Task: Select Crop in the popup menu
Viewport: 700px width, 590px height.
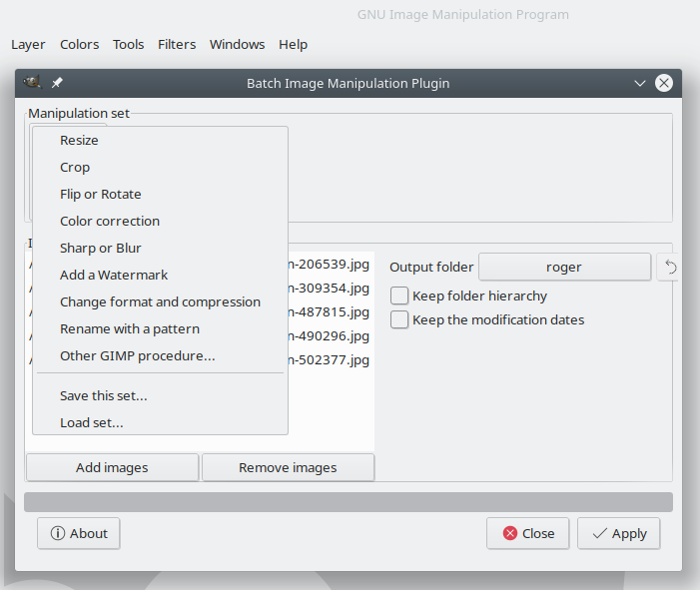Action: coord(75,168)
